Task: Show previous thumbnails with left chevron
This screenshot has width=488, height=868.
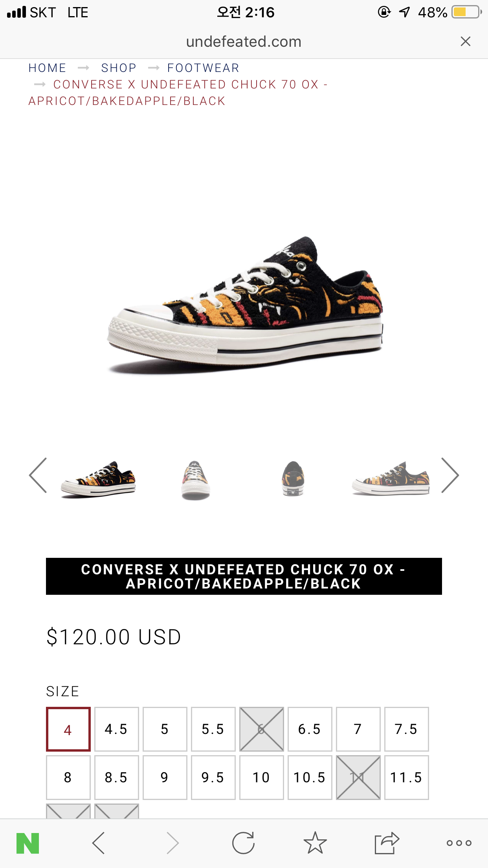Action: pyautogui.click(x=38, y=475)
